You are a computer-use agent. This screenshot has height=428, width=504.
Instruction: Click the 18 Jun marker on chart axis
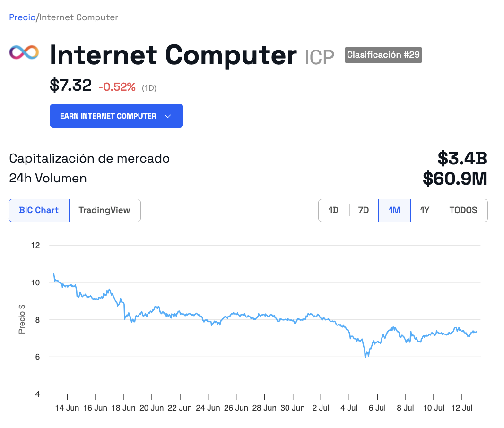(123, 408)
